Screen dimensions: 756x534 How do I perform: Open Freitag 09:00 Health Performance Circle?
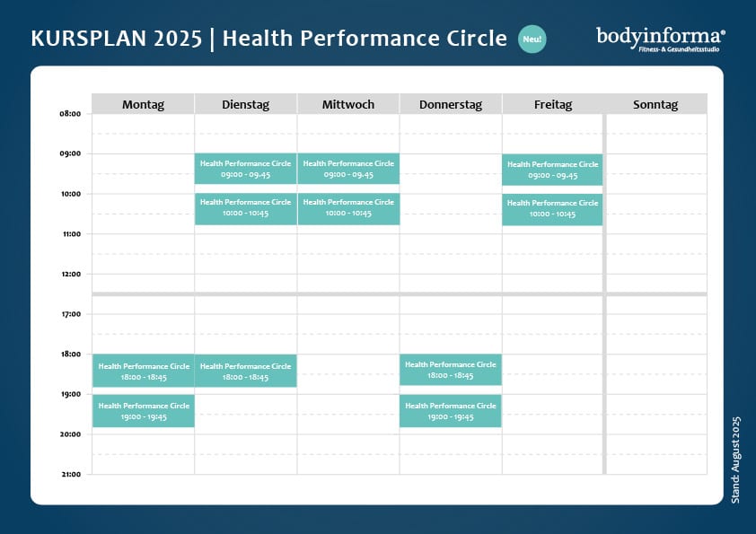click(x=552, y=170)
